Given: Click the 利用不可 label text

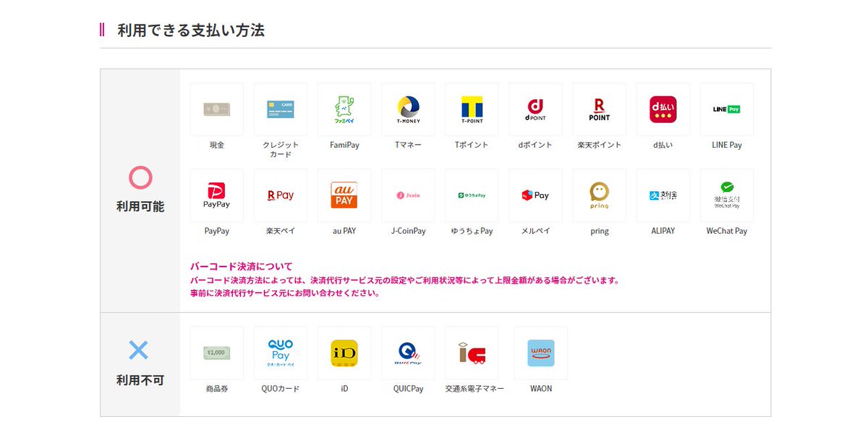Looking at the screenshot, I should tap(140, 380).
